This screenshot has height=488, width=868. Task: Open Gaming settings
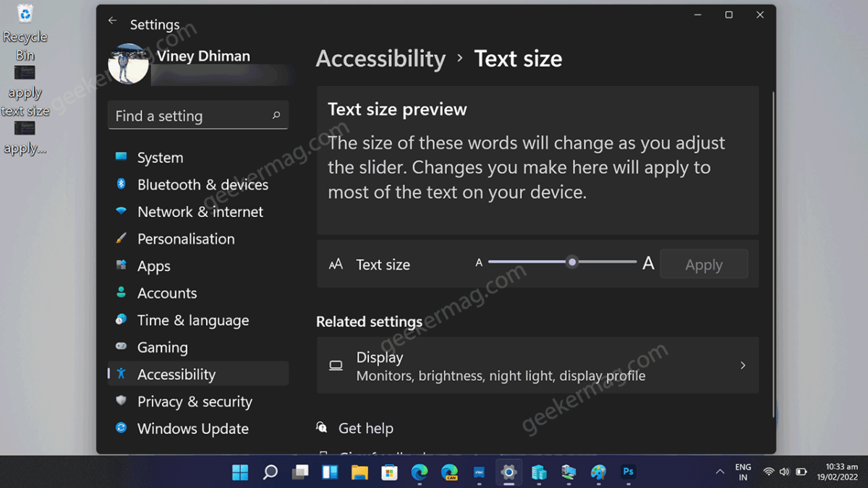coord(162,347)
